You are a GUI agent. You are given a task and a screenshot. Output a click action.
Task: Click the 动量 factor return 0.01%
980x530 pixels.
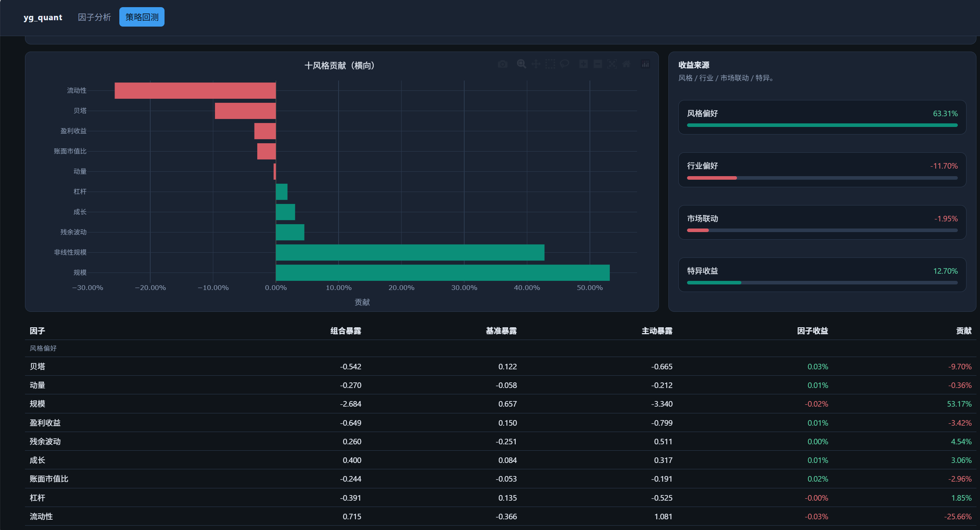(817, 385)
